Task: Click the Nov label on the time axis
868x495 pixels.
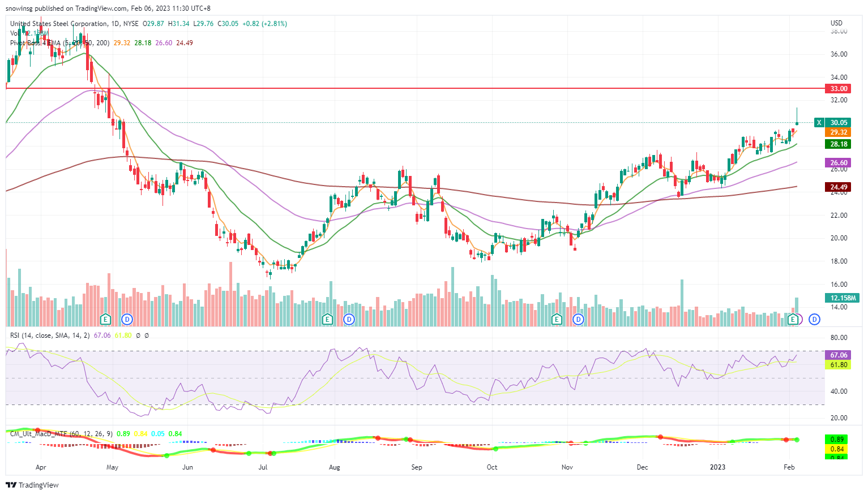Action: 567,467
